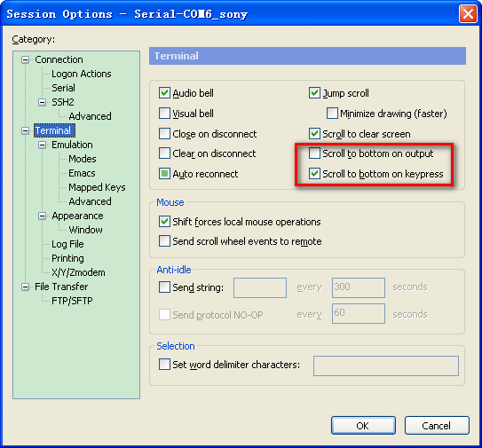482x448 pixels.
Task: Collapse the Emulation tree node
Action: coord(42,145)
